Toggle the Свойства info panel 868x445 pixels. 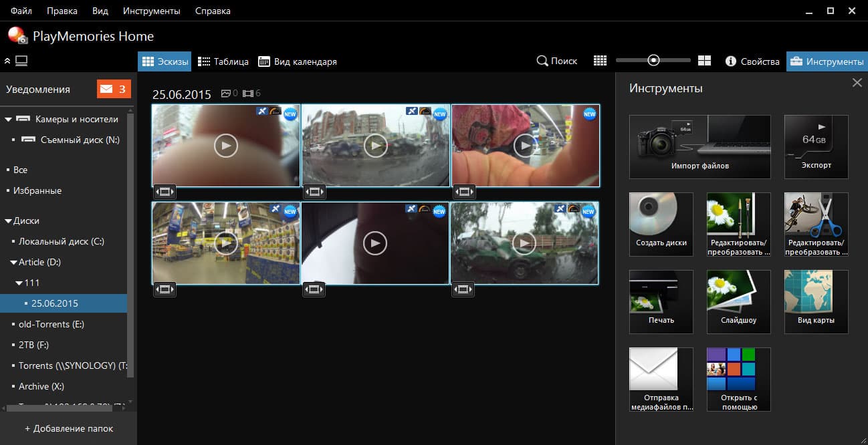pyautogui.click(x=752, y=61)
